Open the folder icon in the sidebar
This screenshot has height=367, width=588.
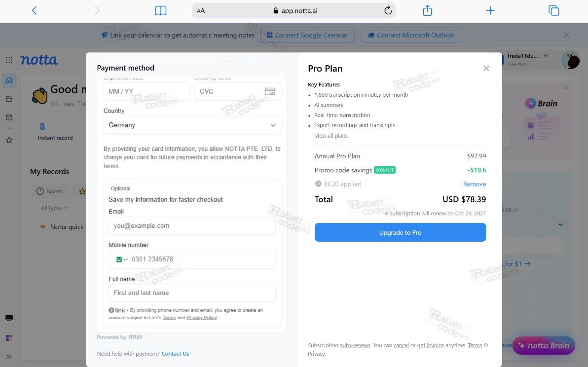[9, 99]
